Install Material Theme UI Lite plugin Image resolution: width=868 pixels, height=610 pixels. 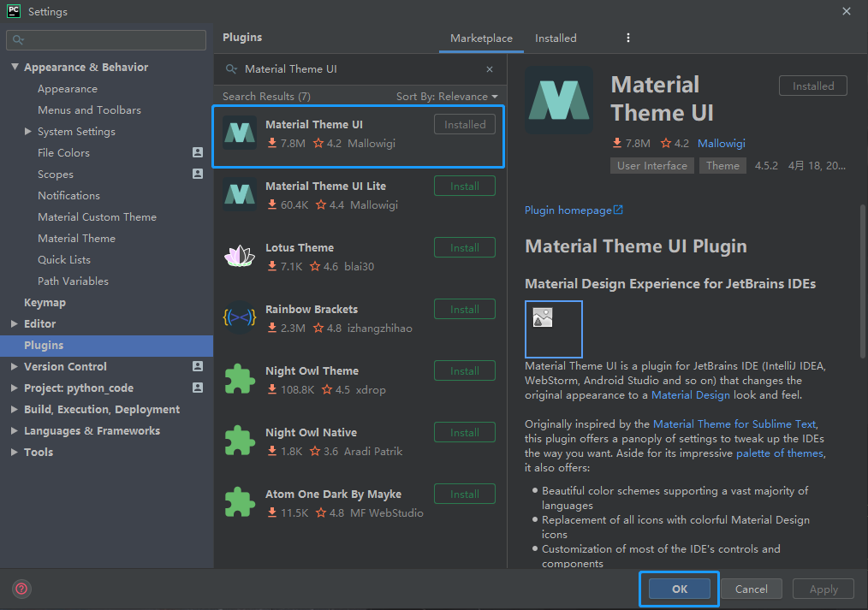coord(465,186)
